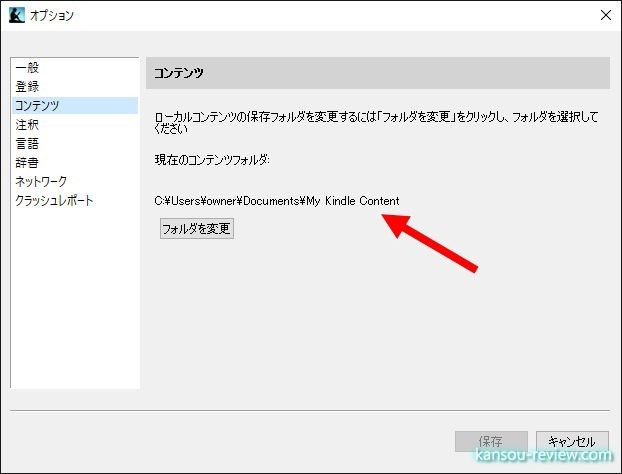
Task: Click the My Kindle Content folder path text
Action: (x=276, y=201)
